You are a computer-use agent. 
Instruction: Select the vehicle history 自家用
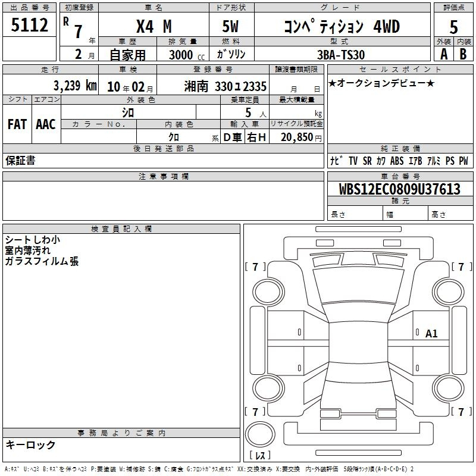click(127, 55)
